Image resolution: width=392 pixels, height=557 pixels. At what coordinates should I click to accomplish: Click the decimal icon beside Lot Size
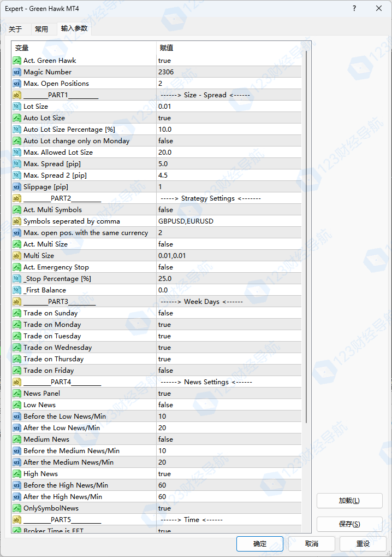[x=17, y=107]
